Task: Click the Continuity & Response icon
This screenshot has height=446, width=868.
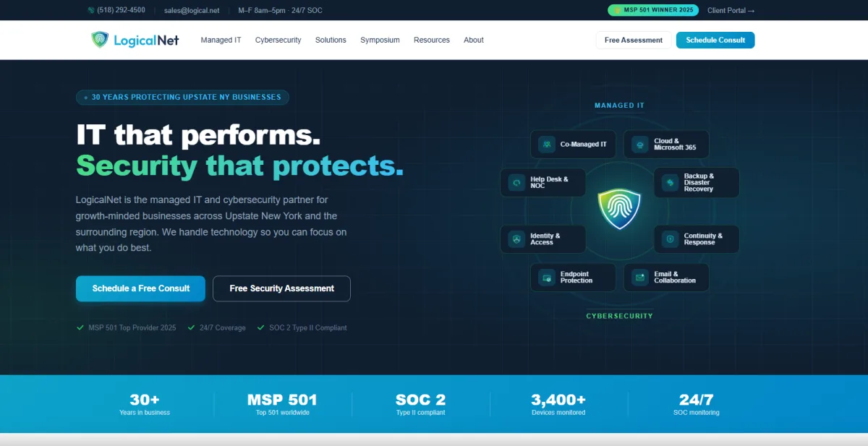Action: [x=671, y=239]
